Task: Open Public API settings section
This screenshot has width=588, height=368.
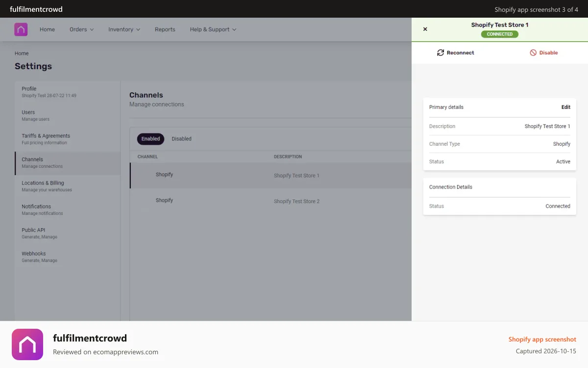Action: [68, 233]
